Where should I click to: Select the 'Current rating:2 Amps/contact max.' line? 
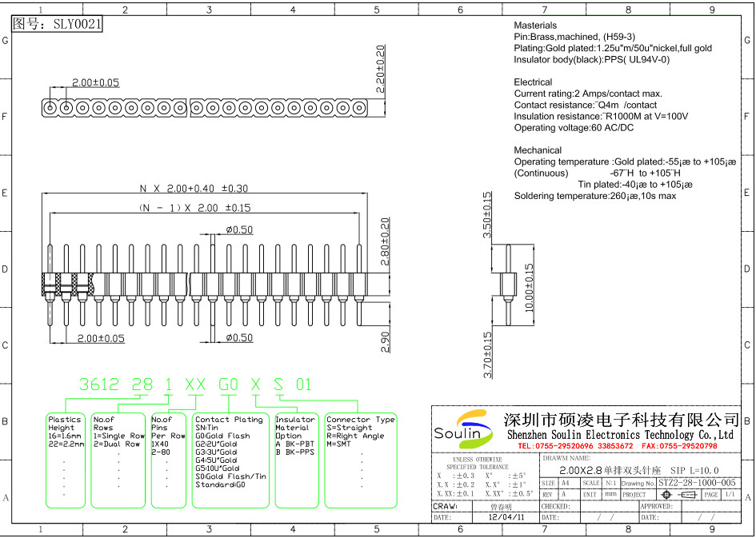point(588,94)
